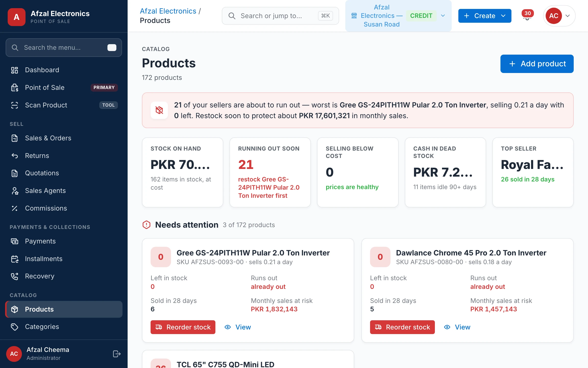Image resolution: width=588 pixels, height=368 pixels.
Task: Click the '172 products' count text
Action: pyautogui.click(x=162, y=78)
